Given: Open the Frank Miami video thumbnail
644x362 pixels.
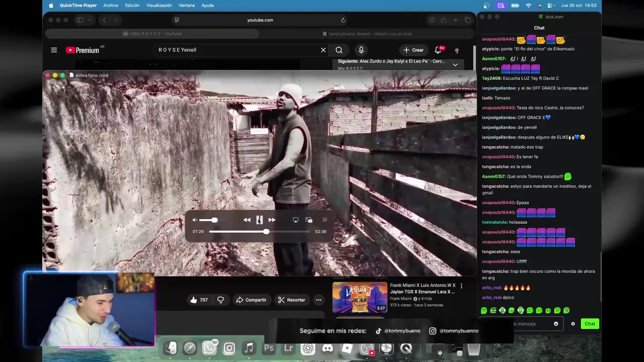Looking at the screenshot, I should point(360,297).
